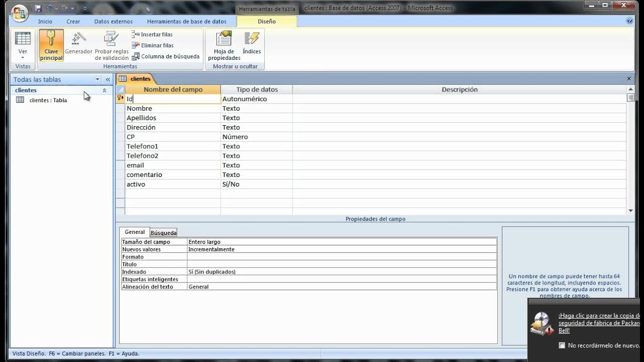Select the activo field name cell

[173, 185]
